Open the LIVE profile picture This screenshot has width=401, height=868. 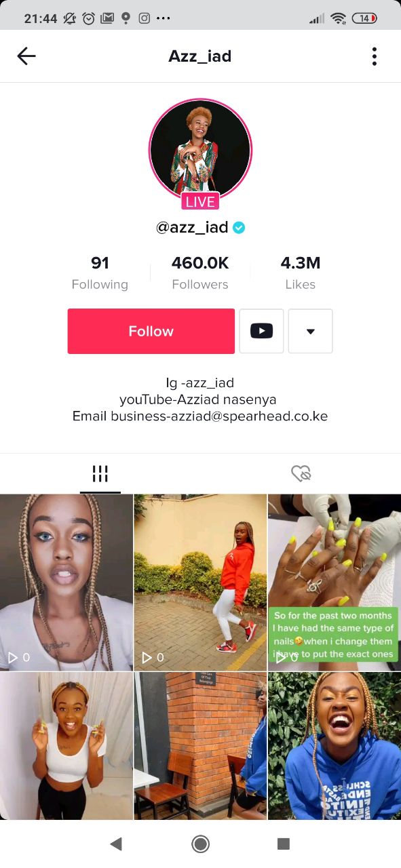tap(200, 151)
